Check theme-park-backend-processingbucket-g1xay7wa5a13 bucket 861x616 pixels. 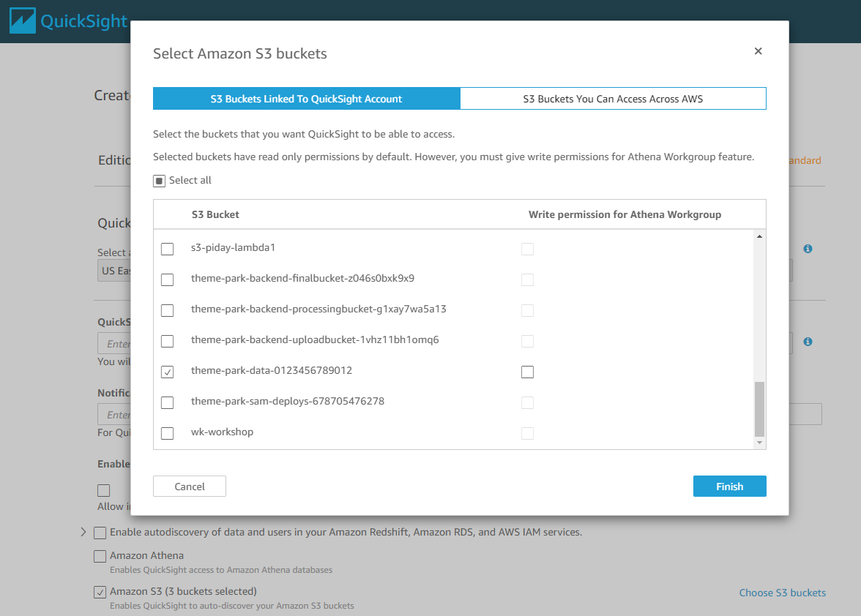(168, 310)
